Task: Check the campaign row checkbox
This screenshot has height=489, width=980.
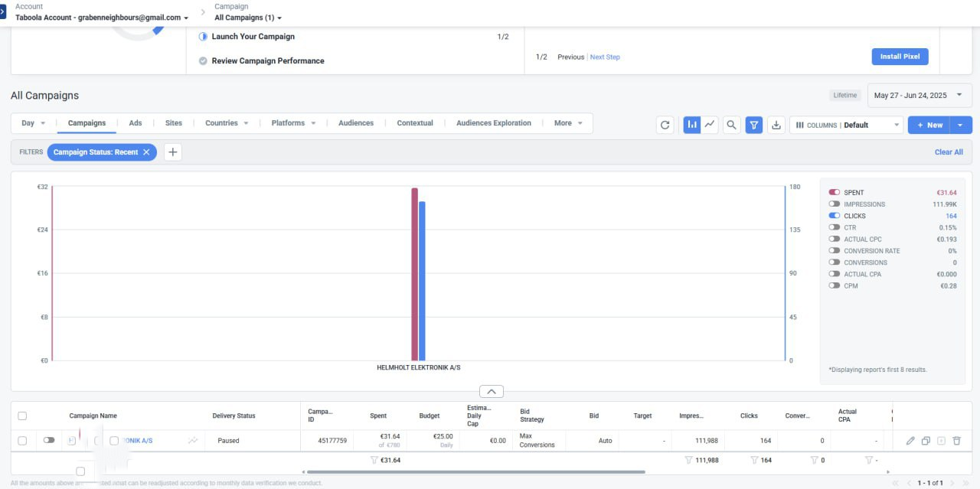Action: [22, 440]
